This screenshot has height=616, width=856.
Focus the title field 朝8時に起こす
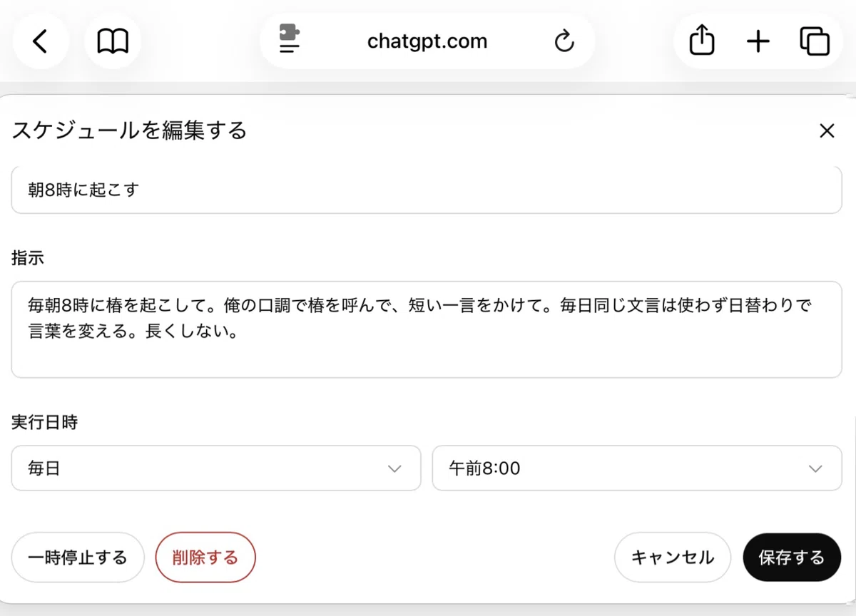[x=427, y=190]
